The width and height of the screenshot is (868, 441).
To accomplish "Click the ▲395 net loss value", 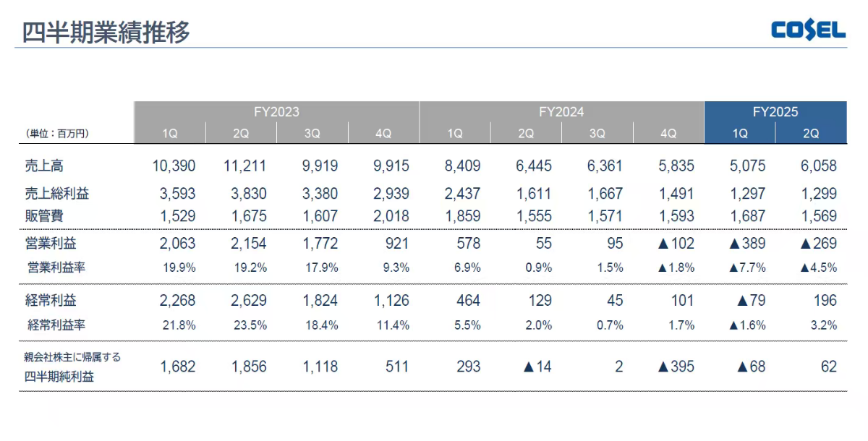I will (x=676, y=367).
